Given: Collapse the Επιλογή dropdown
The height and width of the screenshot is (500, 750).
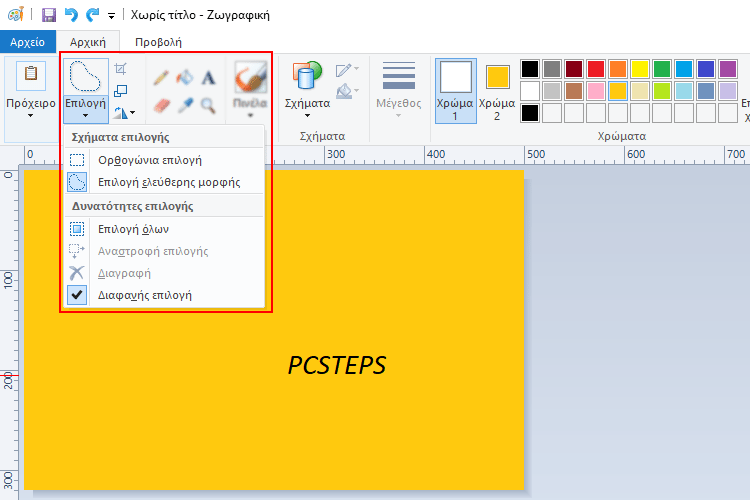Looking at the screenshot, I should click(86, 109).
